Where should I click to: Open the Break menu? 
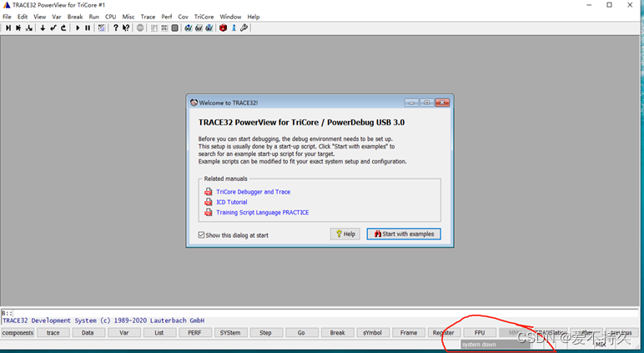[75, 17]
